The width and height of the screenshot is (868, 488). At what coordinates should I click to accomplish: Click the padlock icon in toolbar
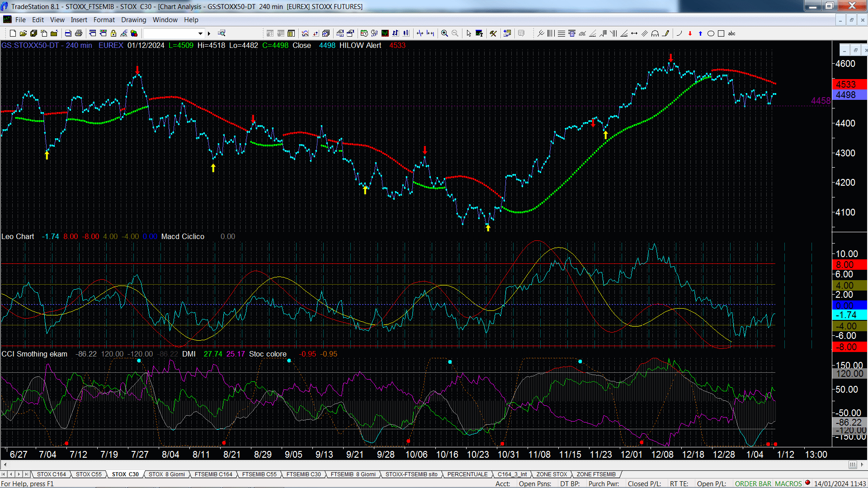click(x=113, y=33)
